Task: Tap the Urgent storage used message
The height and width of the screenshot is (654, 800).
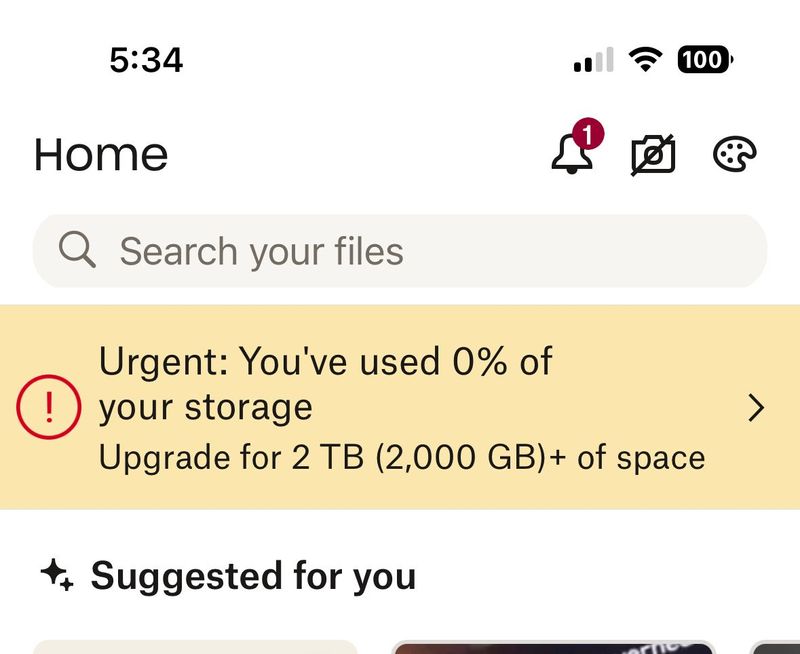Action: 325,383
